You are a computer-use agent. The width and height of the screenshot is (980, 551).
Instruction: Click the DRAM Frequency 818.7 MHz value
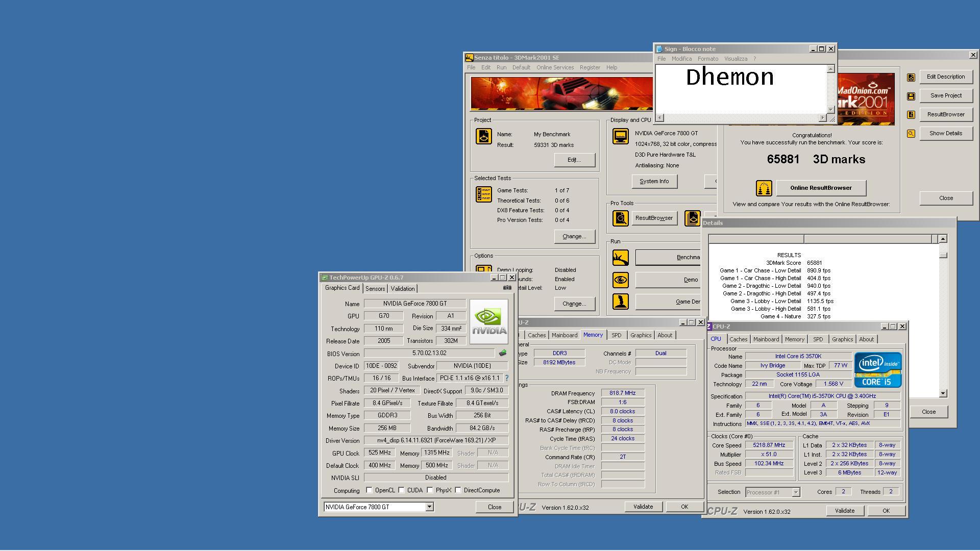(623, 393)
